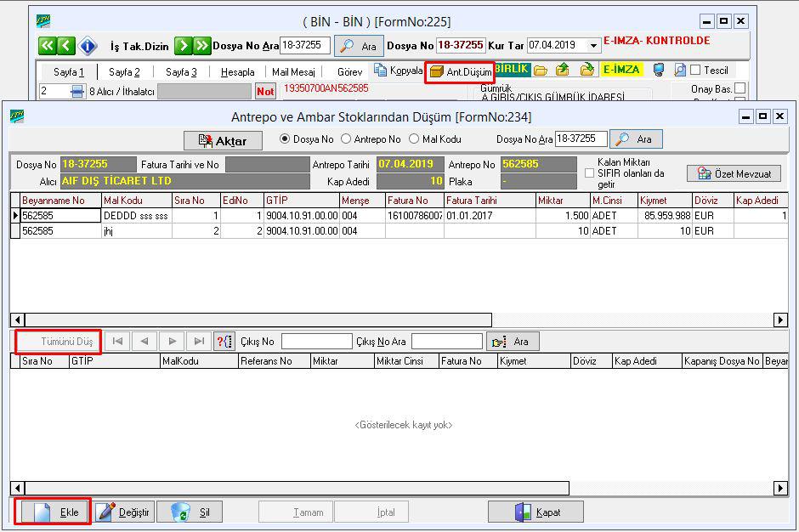Go to last record (double right arrow) in BİN window
Screen dimensions: 799x532
click(202, 46)
